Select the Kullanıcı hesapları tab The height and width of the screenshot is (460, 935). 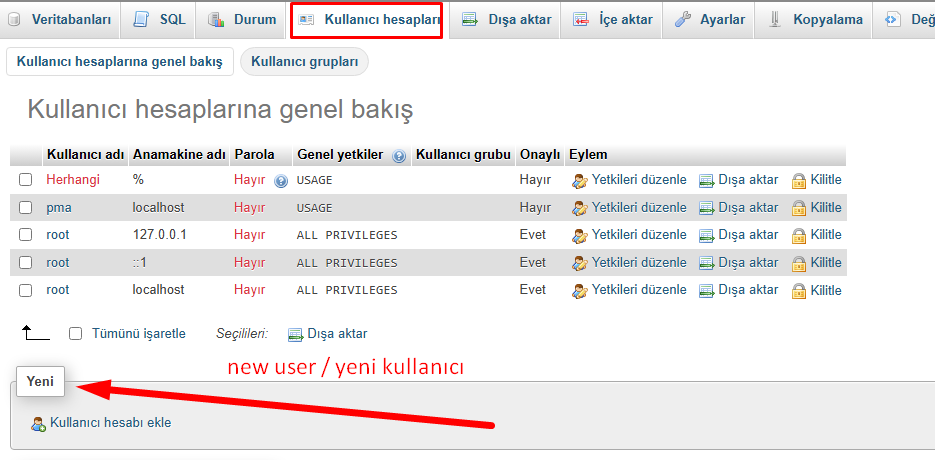[x=367, y=20]
